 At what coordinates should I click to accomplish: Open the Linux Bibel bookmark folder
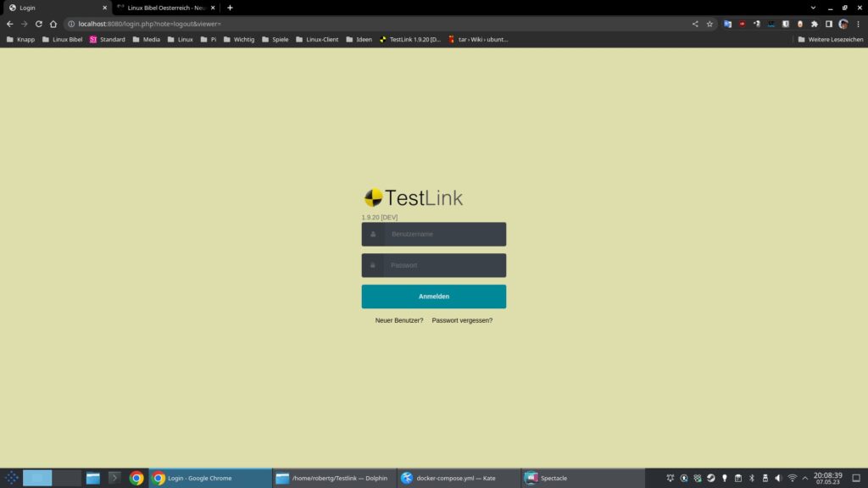(x=62, y=39)
